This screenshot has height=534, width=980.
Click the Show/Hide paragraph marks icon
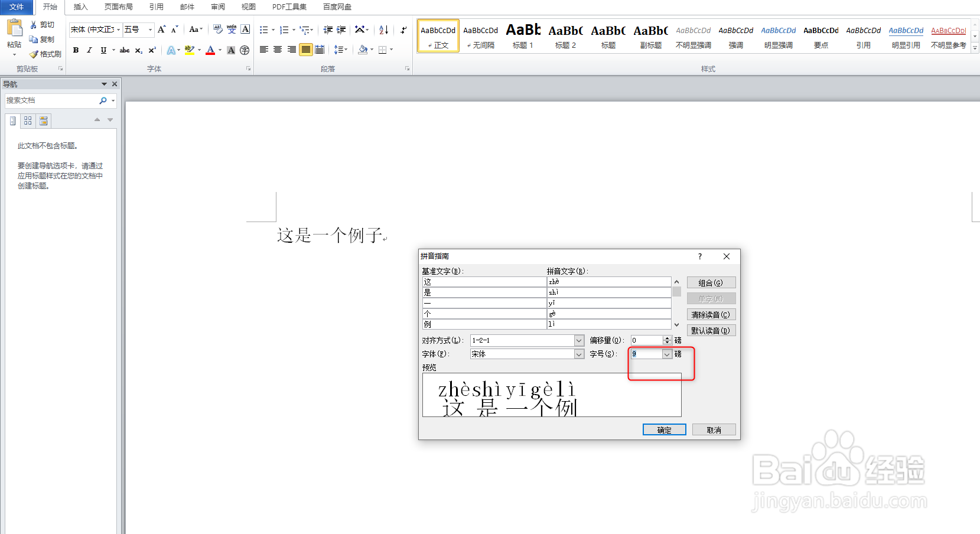[x=403, y=30]
